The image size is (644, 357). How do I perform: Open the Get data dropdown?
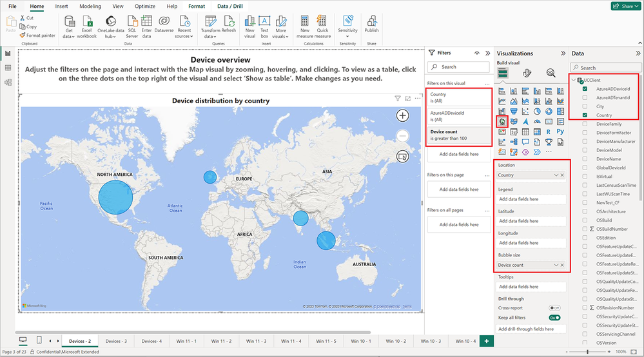(x=69, y=37)
